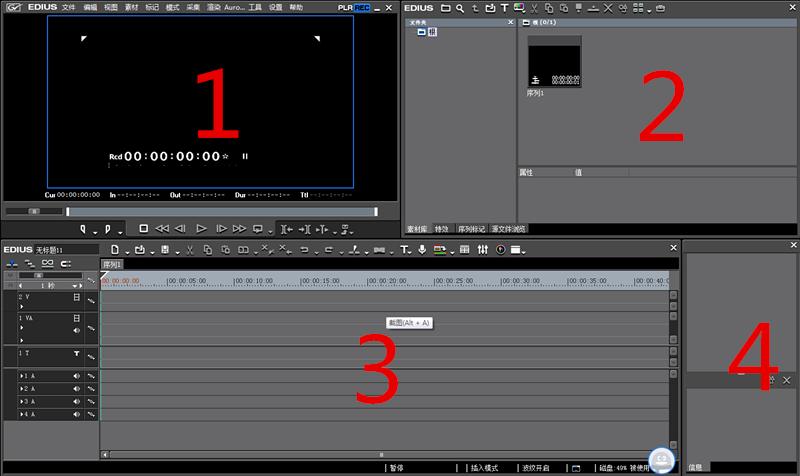Click the Play button in preview
This screenshot has height=476, width=800.
202,229
